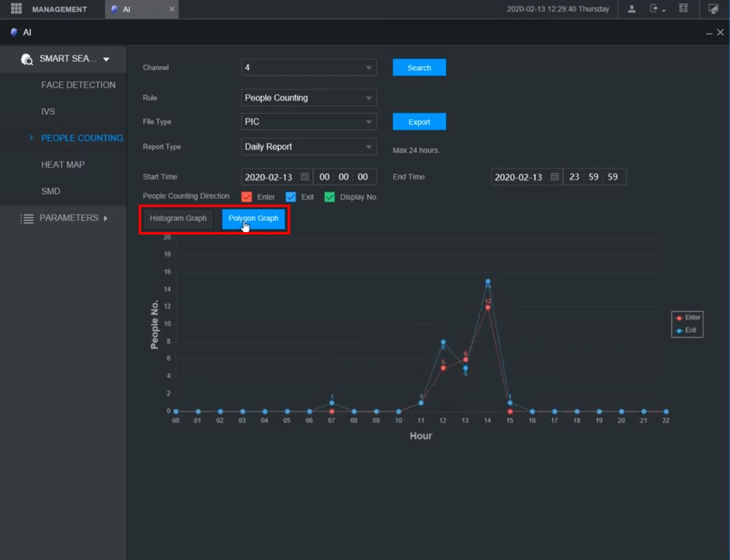This screenshot has width=730, height=560.
Task: Open the Management grid menu icon
Action: [x=16, y=9]
